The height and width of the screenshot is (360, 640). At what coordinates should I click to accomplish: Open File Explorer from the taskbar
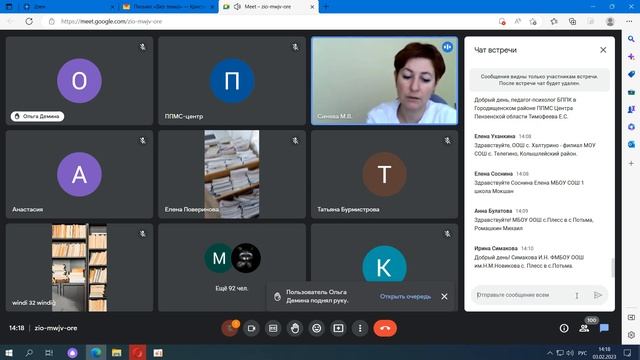[x=117, y=353]
